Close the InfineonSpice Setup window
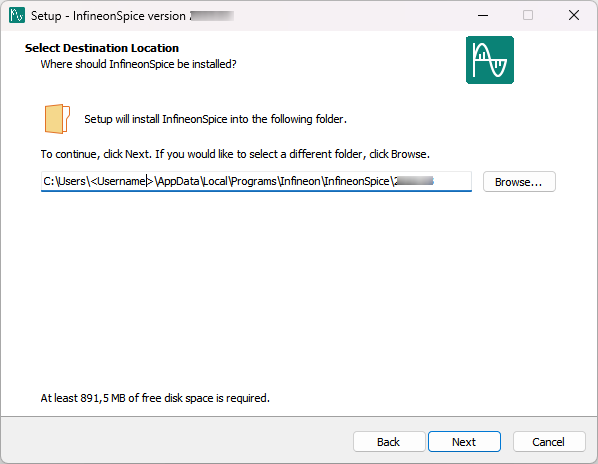598x464 pixels. (574, 15)
